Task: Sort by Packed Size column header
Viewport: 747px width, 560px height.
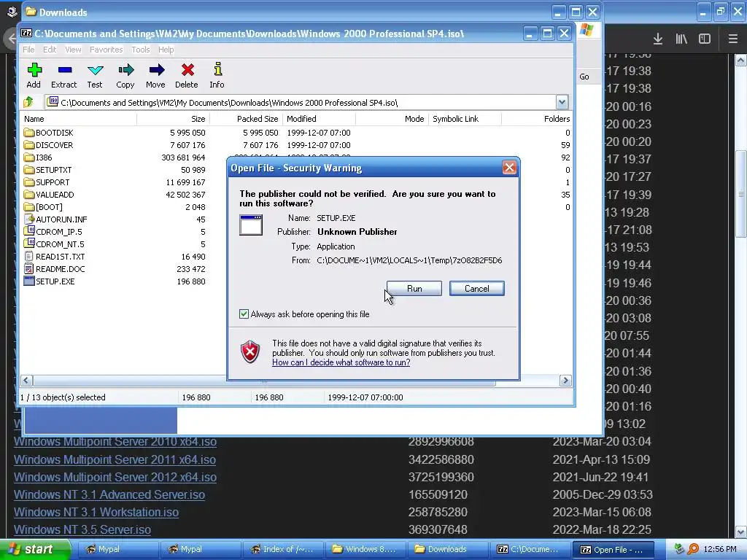Action: [x=246, y=119]
